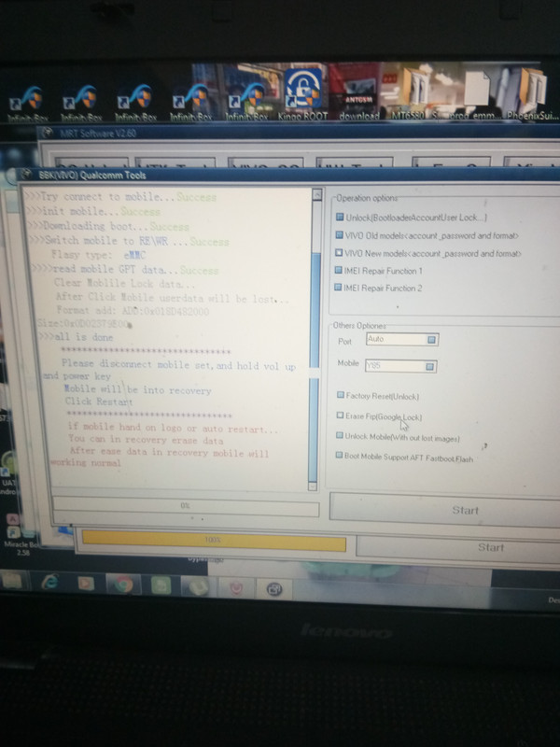Click the "Click Restart" log line

(x=99, y=402)
